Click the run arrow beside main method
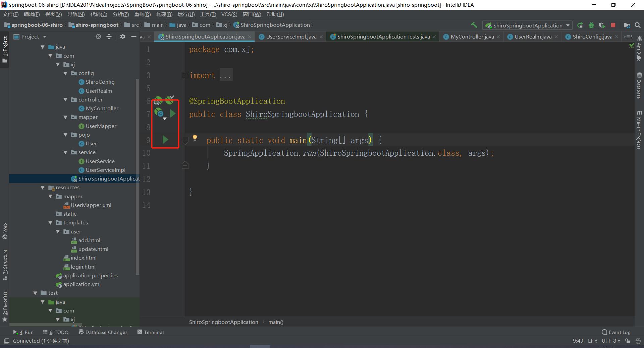644x348 pixels. click(165, 140)
